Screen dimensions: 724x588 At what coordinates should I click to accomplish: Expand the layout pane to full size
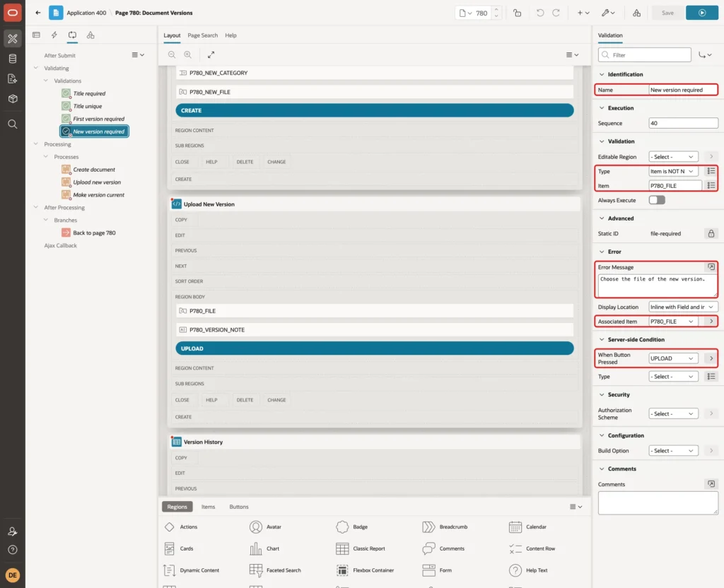click(x=211, y=54)
